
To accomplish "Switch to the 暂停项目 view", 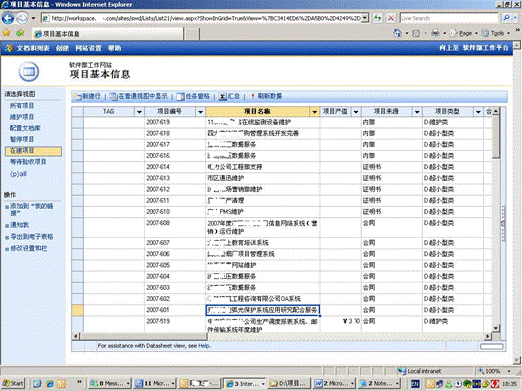I will [22, 139].
